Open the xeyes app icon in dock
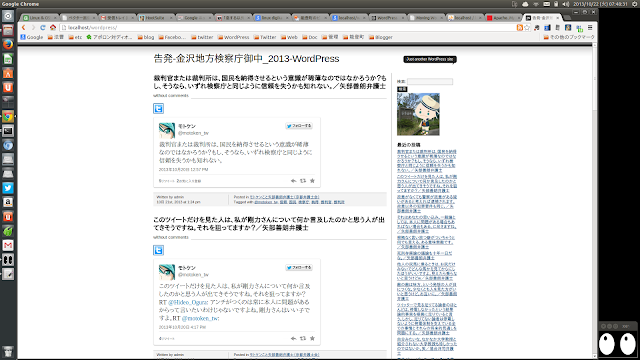The width and height of the screenshot is (640, 360). [x=8, y=260]
